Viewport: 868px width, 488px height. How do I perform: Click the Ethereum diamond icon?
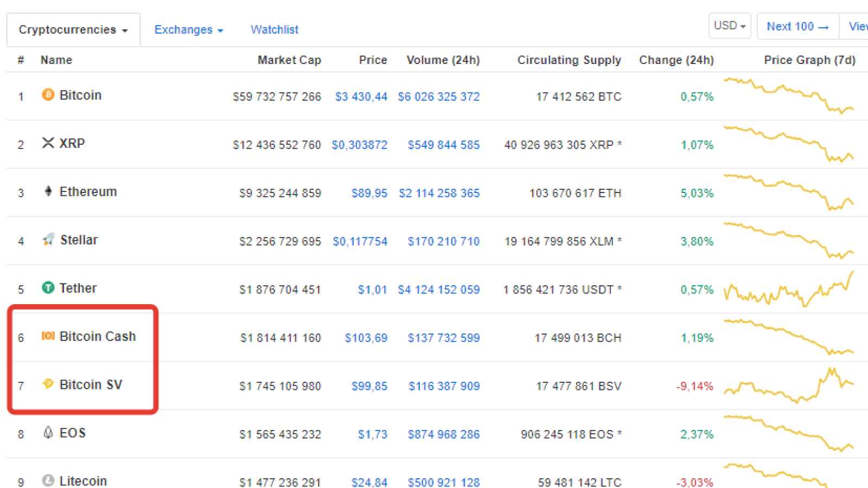(48, 191)
